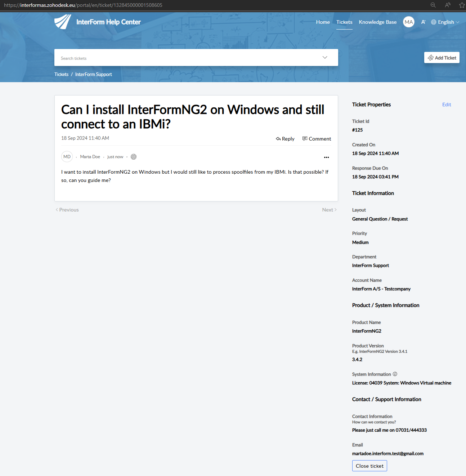Click the InterForm Support department value
466x476 pixels.
371,266
